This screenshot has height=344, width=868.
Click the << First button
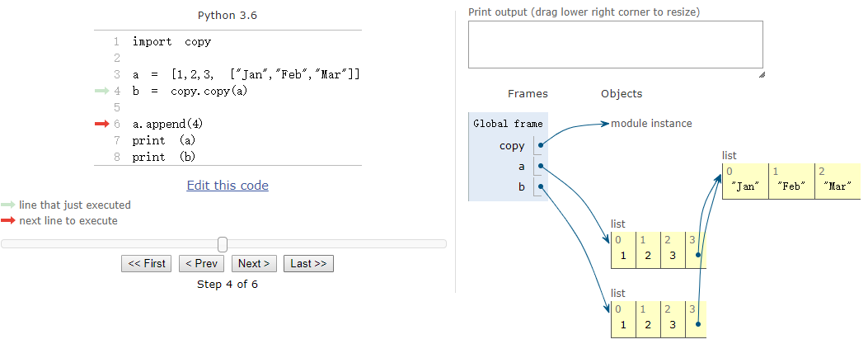(x=147, y=264)
